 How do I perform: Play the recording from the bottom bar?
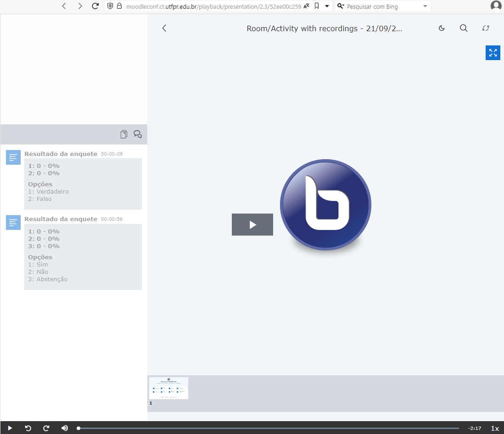click(x=10, y=428)
